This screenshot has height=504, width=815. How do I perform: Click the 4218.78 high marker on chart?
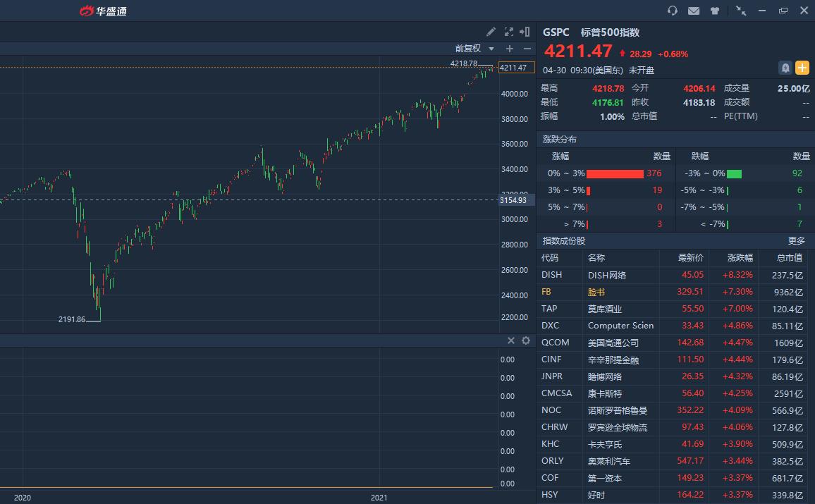(464, 63)
